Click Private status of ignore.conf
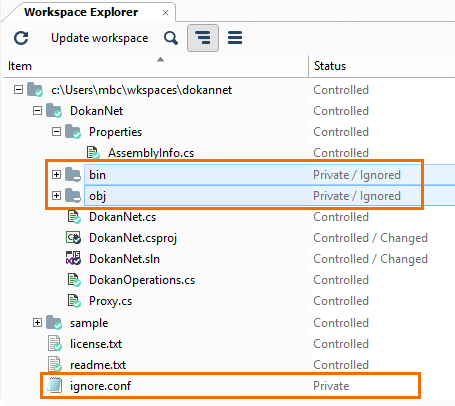Screen dimensions: 455x406 click(331, 386)
